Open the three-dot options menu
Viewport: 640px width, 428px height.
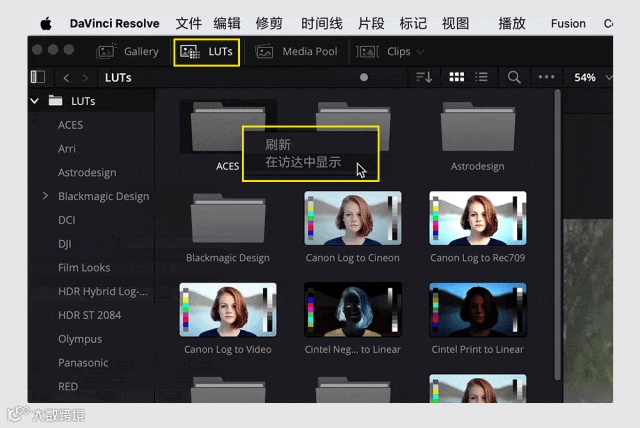click(x=546, y=77)
